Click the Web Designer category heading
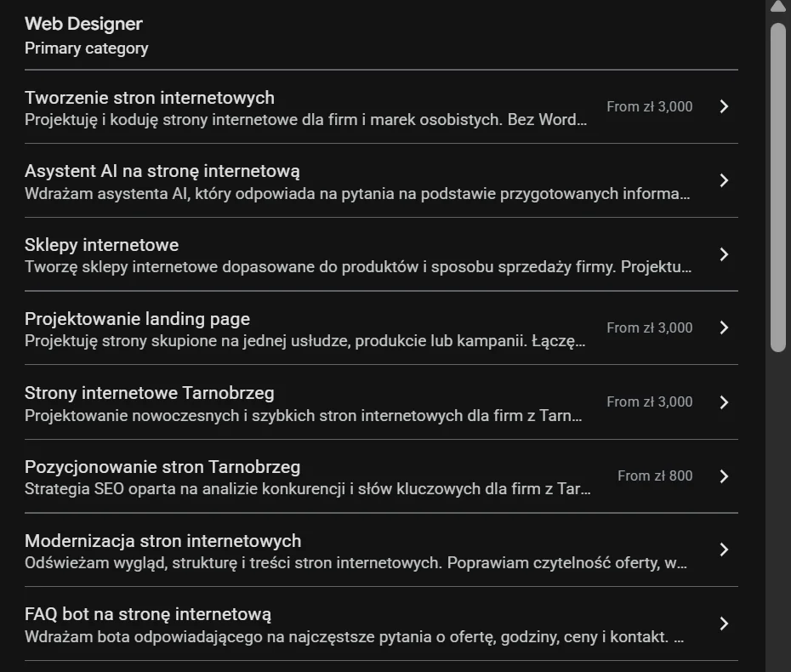Viewport: 791px width, 672px height. pos(83,24)
